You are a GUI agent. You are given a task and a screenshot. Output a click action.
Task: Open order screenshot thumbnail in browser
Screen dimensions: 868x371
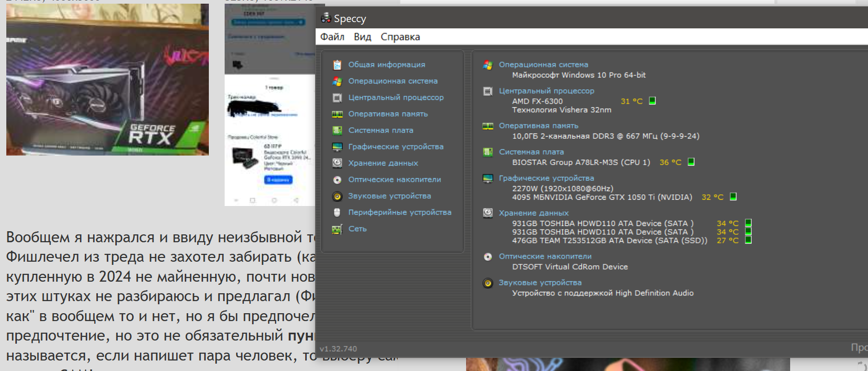point(269,105)
